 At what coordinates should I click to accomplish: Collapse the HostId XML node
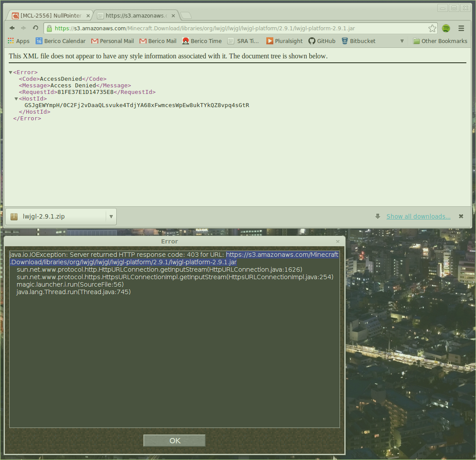pyautogui.click(x=16, y=99)
